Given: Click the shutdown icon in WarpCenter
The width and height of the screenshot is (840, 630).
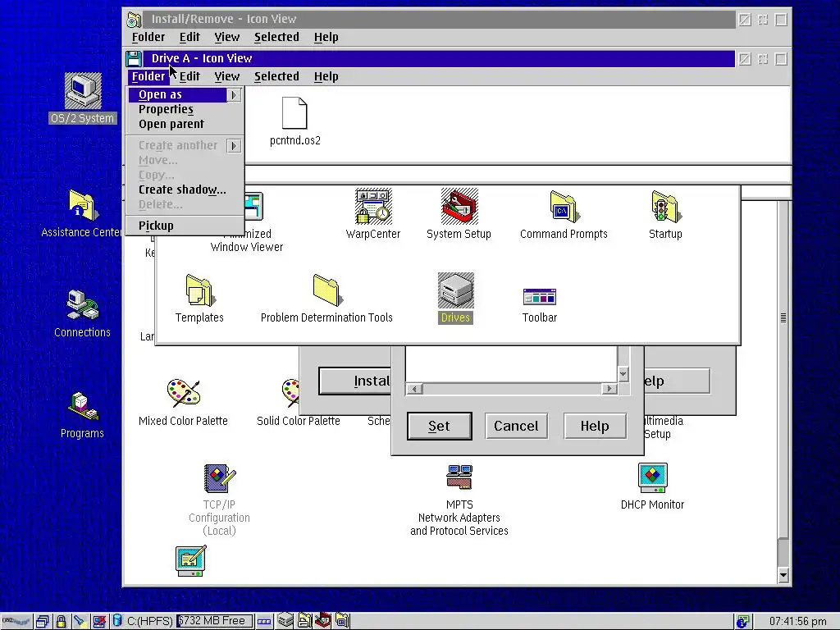Looking at the screenshot, I should [98, 622].
